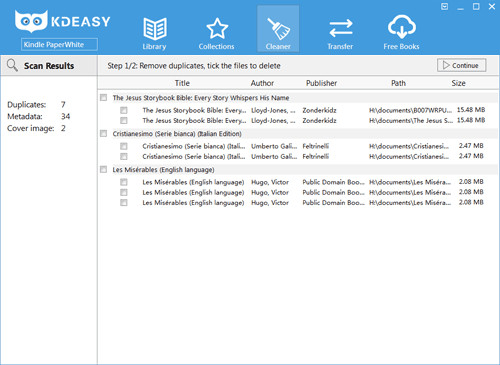This screenshot has width=500, height=365.
Task: Maximize the KDEASY window
Action: [476, 6]
